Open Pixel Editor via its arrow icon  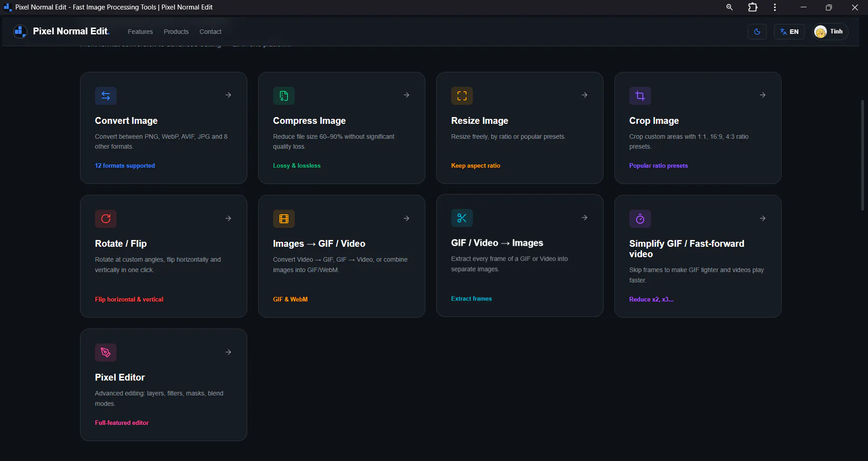pos(228,352)
